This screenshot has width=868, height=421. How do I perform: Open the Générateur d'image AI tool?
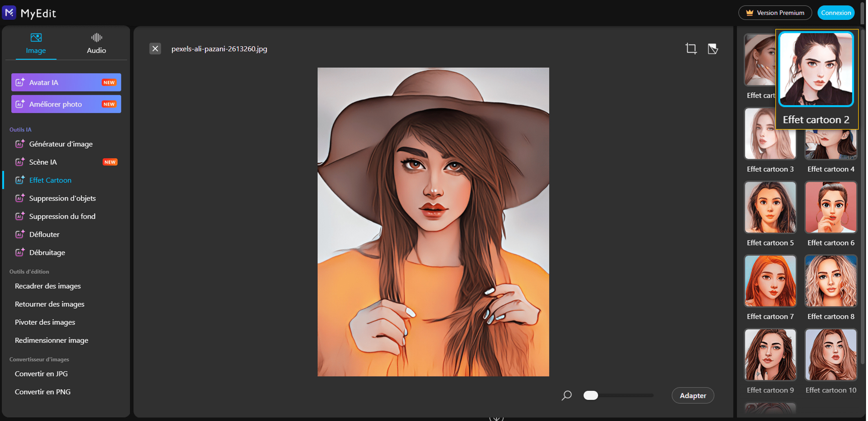point(61,144)
